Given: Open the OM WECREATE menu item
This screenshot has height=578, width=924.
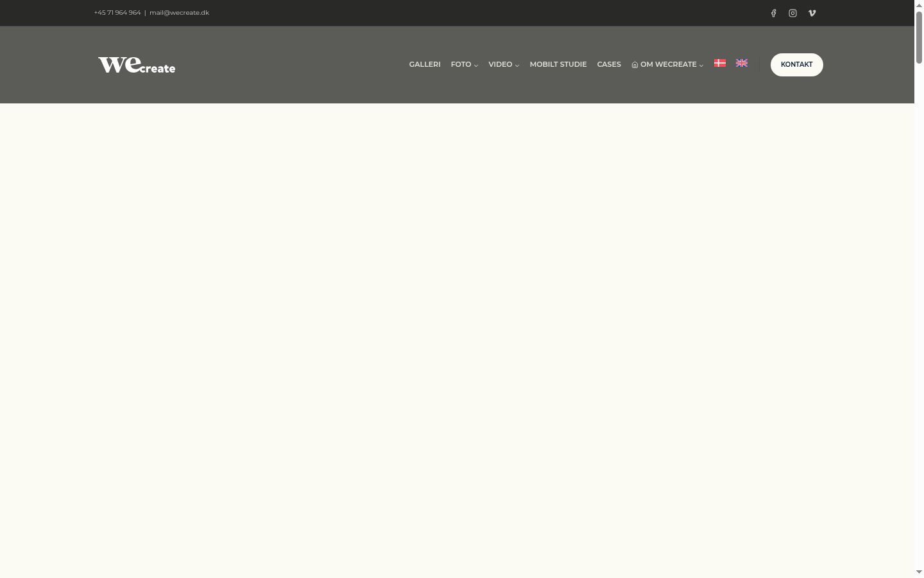Looking at the screenshot, I should (x=669, y=64).
